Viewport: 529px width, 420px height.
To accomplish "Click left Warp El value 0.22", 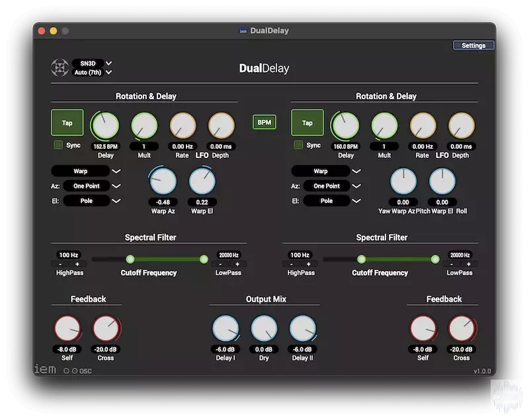I will pos(202,202).
